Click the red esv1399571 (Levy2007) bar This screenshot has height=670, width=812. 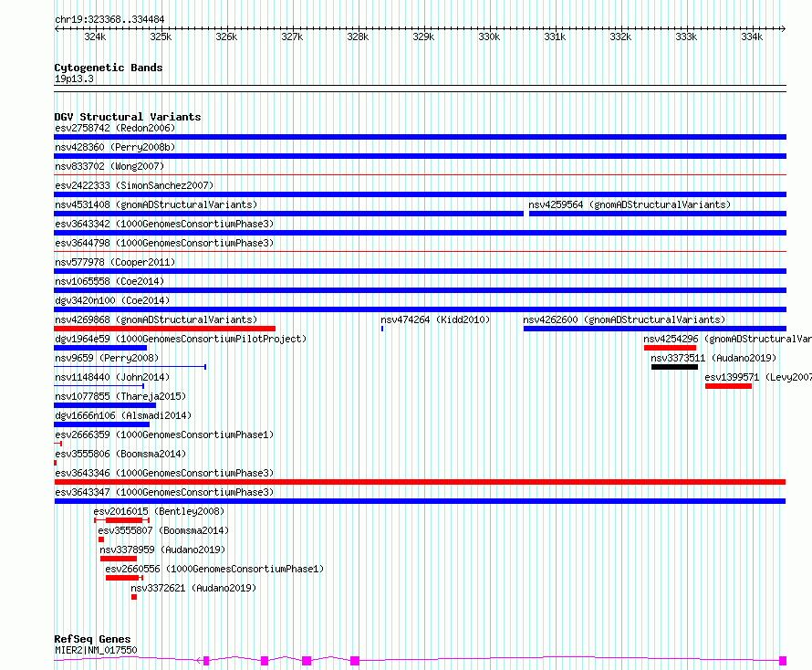click(728, 386)
